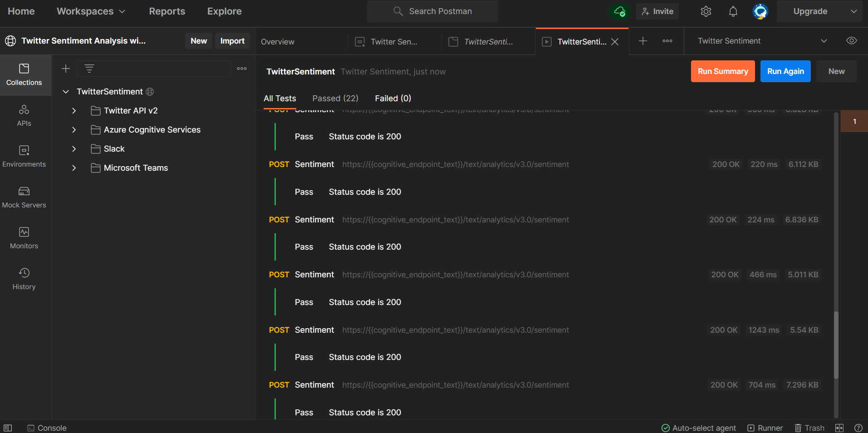The height and width of the screenshot is (433, 868).
Task: Open Explore in top navigation
Action: (x=225, y=11)
